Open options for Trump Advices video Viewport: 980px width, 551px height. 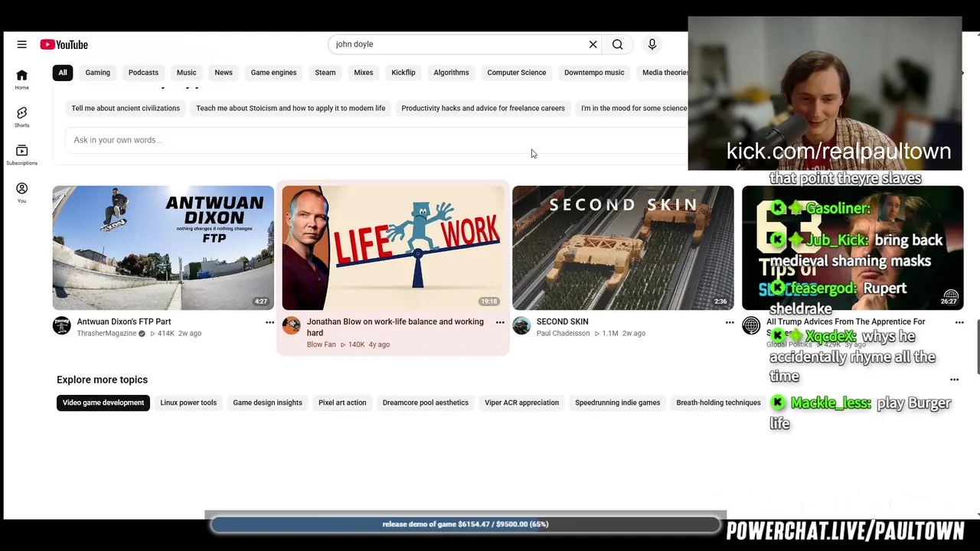pyautogui.click(x=959, y=322)
